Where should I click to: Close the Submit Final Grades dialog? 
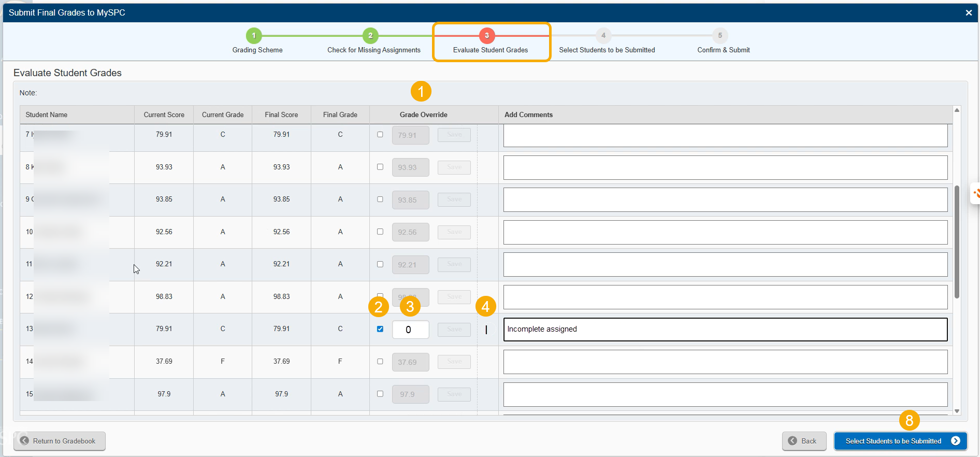click(969, 12)
